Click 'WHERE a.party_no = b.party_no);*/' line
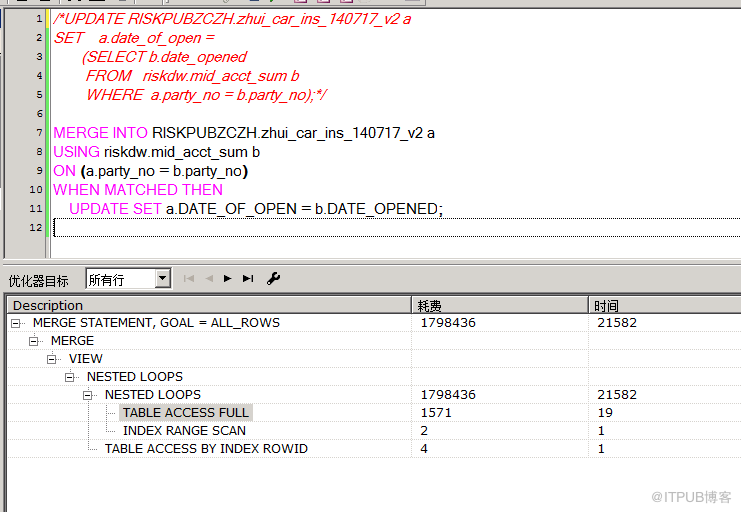 207,95
